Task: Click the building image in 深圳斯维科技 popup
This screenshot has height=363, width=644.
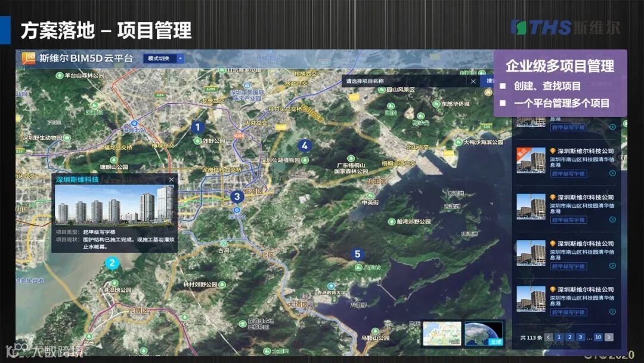Action: (x=114, y=205)
